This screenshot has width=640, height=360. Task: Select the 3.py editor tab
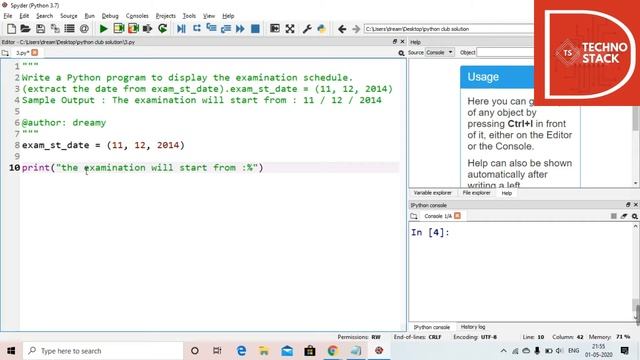pyautogui.click(x=22, y=53)
